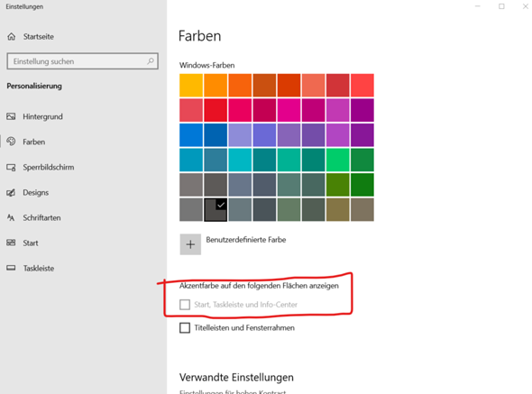
Task: Choose the lavender swatch in third row
Action: pyautogui.click(x=240, y=134)
